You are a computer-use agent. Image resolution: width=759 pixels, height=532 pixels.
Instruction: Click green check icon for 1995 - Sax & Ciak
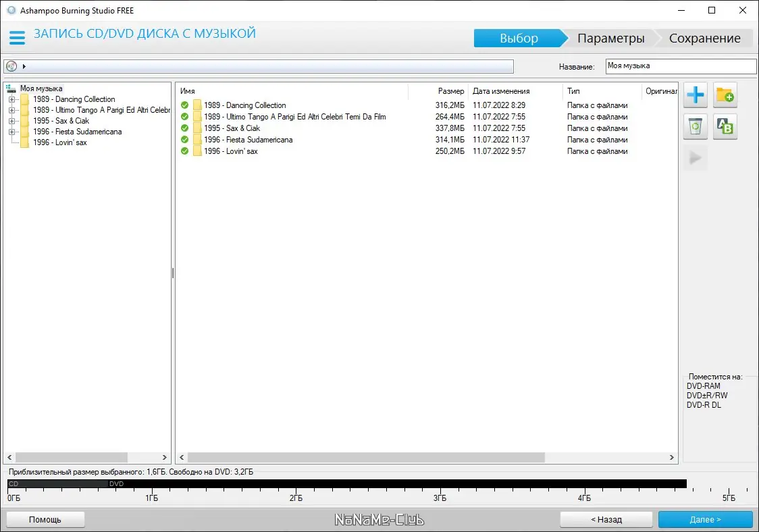click(x=184, y=128)
